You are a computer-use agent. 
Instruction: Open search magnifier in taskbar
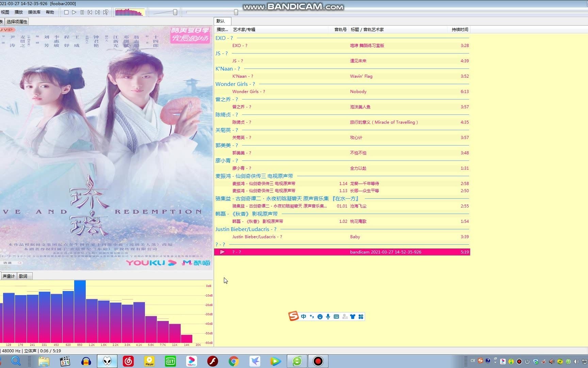tap(16, 361)
